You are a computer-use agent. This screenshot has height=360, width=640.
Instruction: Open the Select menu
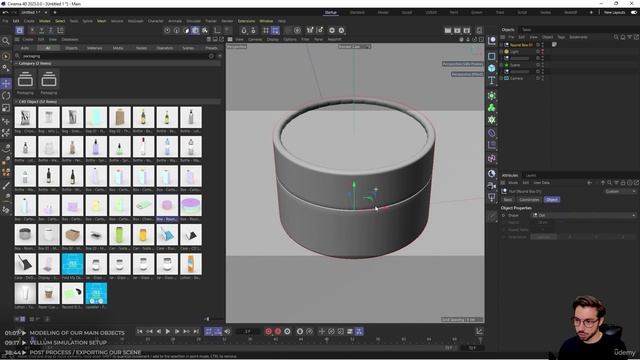click(60, 21)
